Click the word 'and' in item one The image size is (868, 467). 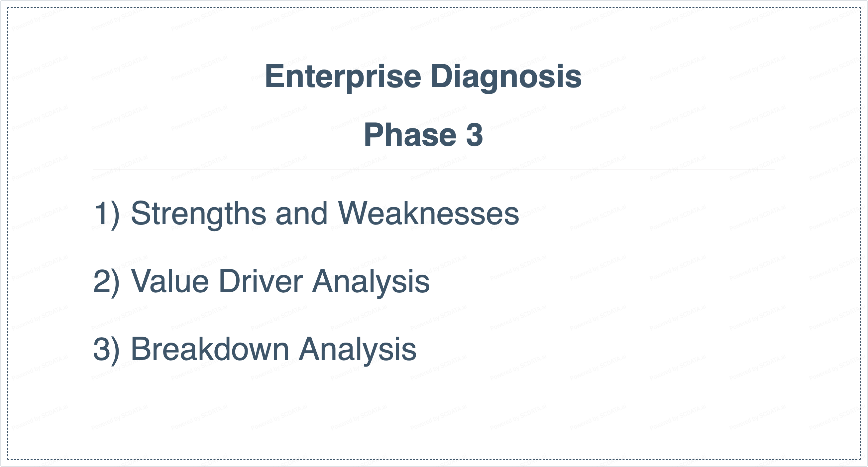click(x=301, y=214)
